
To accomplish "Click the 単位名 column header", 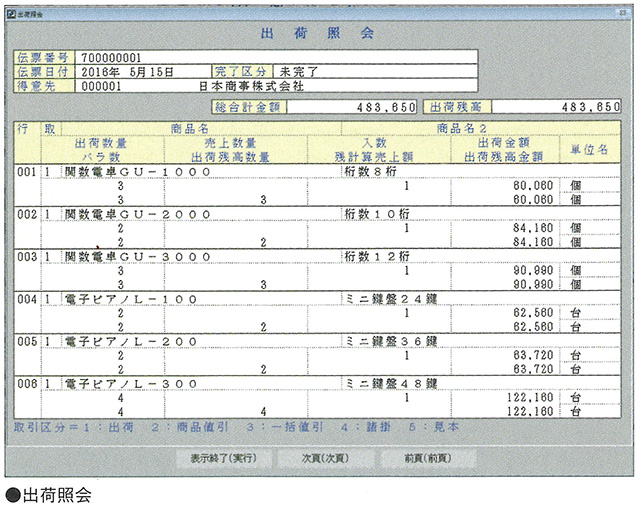I will coord(589,150).
